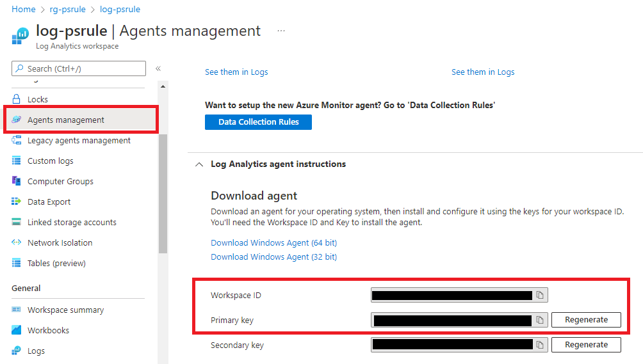Click the search magnifier icon
This screenshot has height=364, width=643.
[x=19, y=68]
